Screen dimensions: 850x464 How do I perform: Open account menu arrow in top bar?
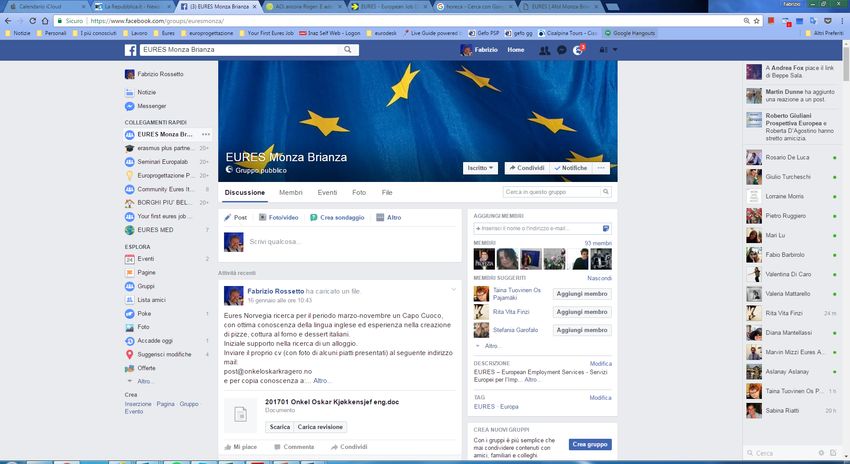pos(615,50)
